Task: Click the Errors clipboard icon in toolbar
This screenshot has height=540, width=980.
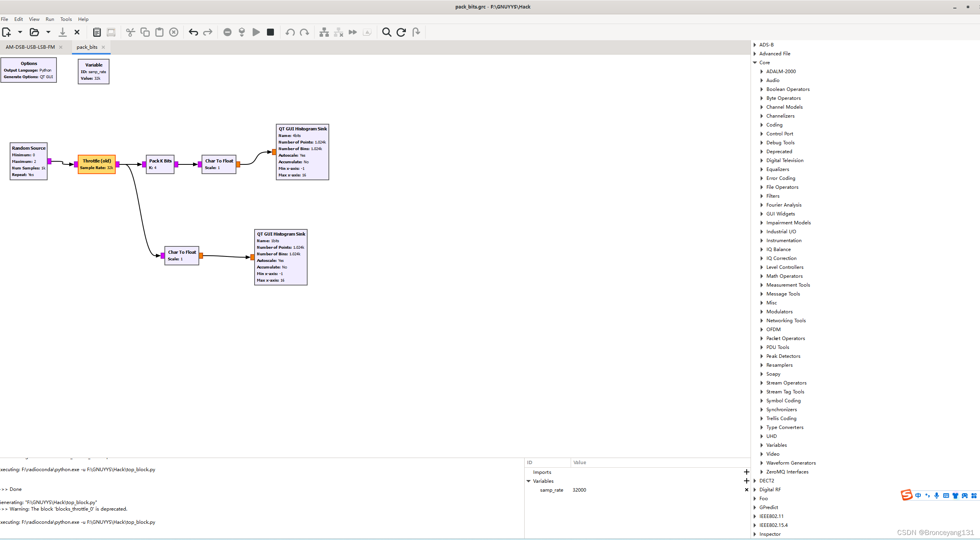Action: (x=97, y=32)
